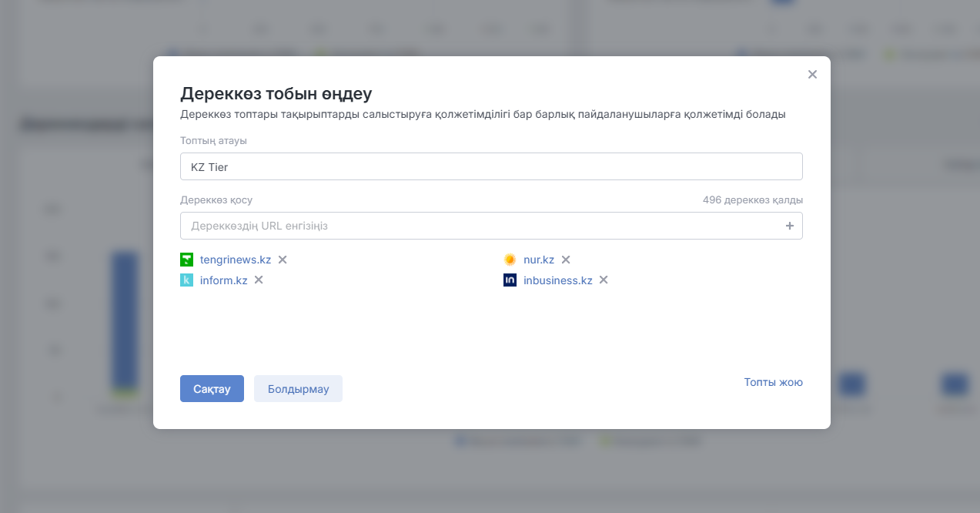Delete the group via Топты жою
Viewport: 980px width, 513px height.
pyautogui.click(x=773, y=382)
